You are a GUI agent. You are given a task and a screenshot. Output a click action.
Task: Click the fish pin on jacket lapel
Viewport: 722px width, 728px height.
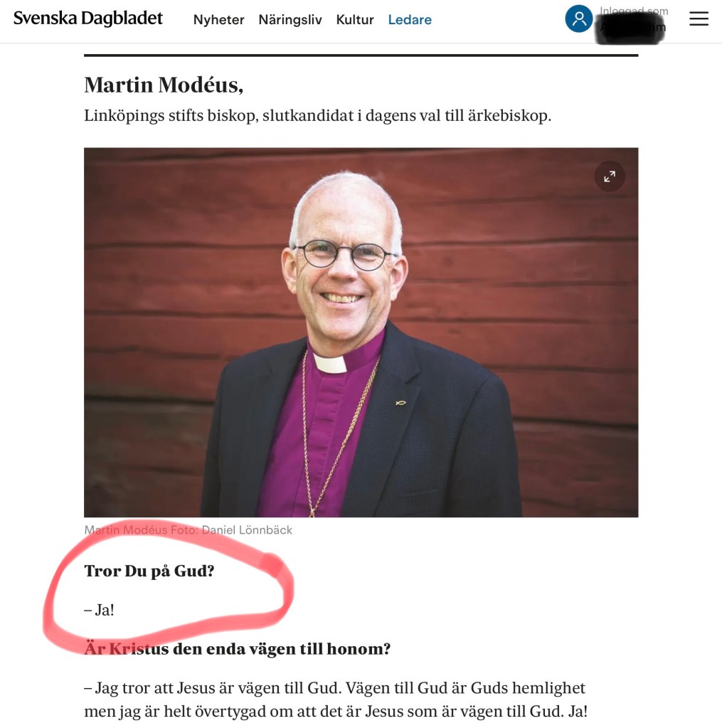[x=400, y=403]
